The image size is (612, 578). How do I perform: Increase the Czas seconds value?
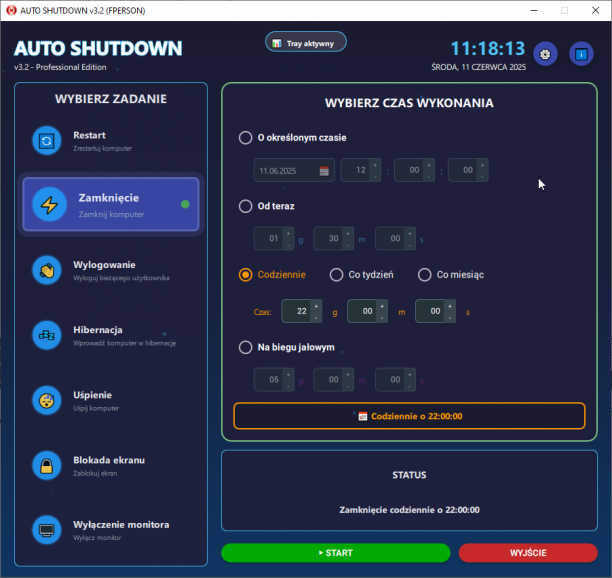(450, 306)
